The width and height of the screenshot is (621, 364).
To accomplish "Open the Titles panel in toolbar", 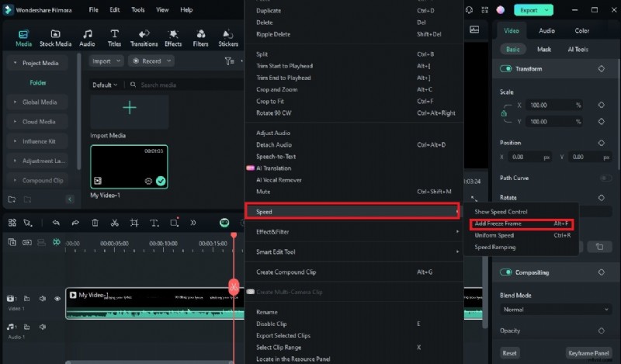I will pos(114,37).
